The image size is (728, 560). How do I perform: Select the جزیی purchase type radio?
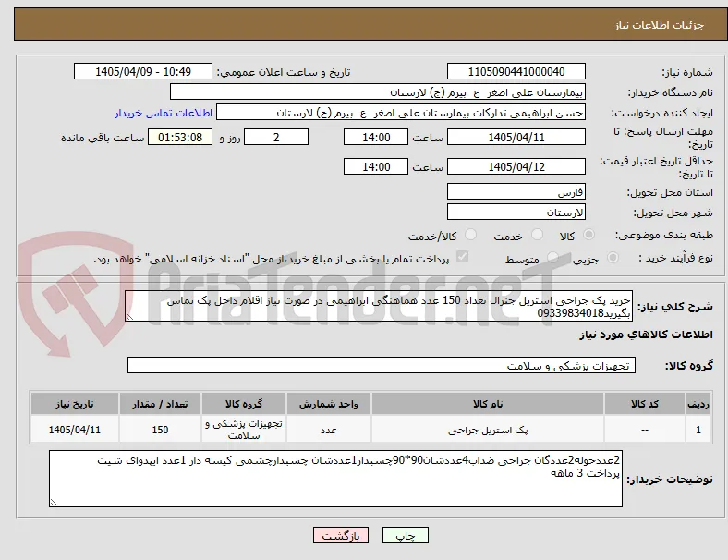pyautogui.click(x=613, y=258)
